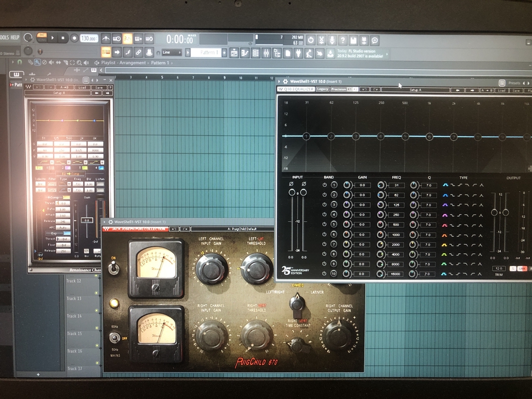Screen dimensions: 532x399
Task: Click the stop button in the transport
Action: [63, 38]
